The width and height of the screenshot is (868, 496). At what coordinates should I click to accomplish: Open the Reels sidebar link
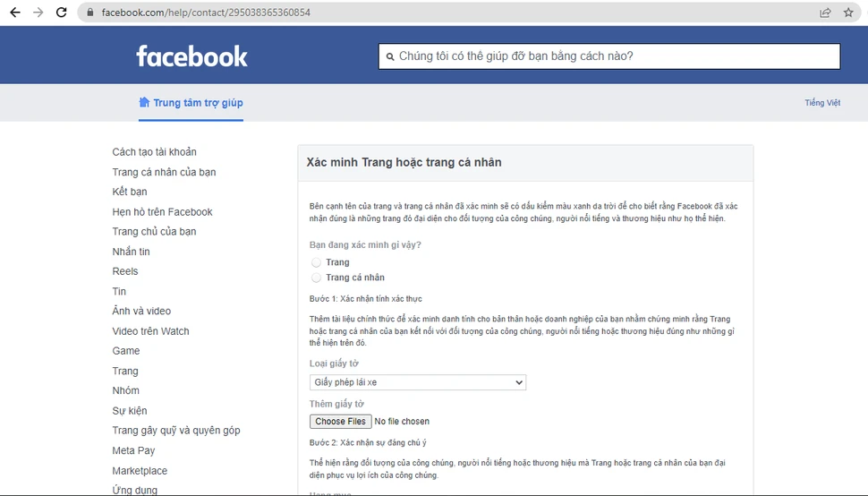(x=125, y=271)
